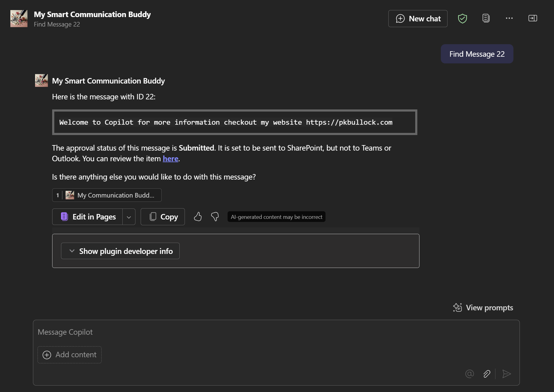
Task: Click the paperclip attachment icon
Action: pyautogui.click(x=487, y=374)
